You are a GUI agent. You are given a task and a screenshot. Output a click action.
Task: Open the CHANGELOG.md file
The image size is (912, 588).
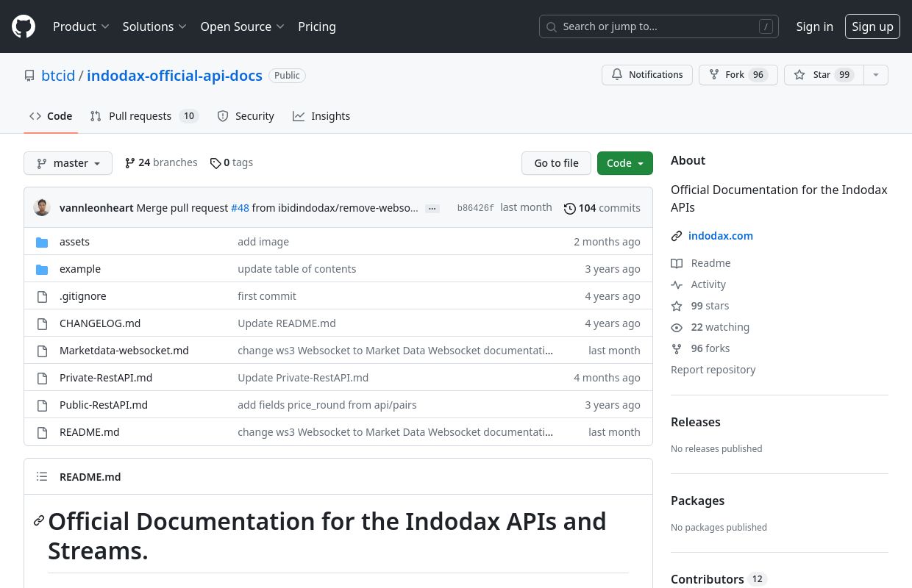[x=100, y=323]
